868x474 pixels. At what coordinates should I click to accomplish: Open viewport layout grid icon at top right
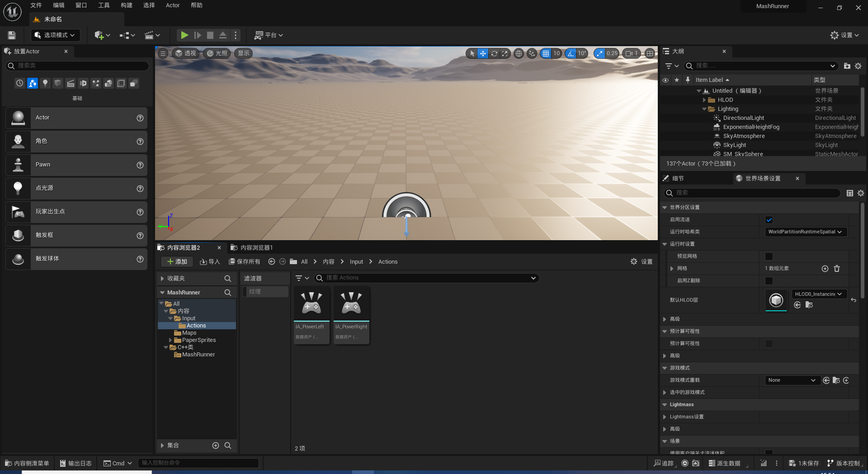[650, 53]
